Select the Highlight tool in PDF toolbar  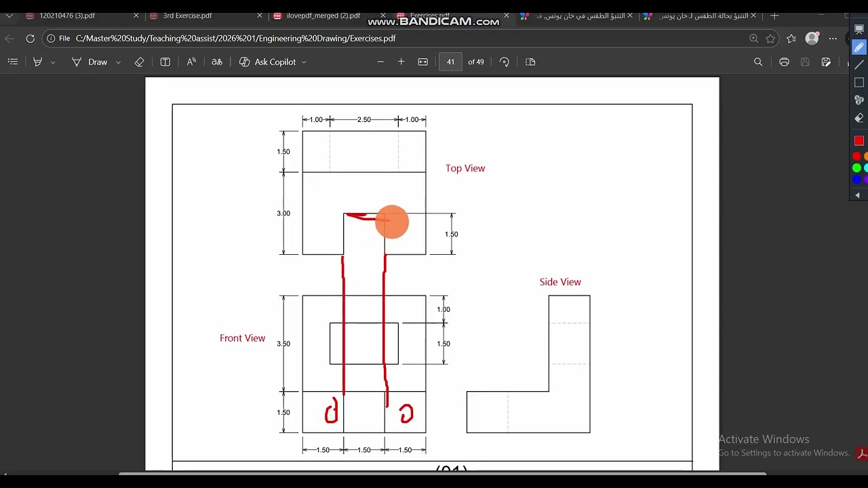click(37, 62)
